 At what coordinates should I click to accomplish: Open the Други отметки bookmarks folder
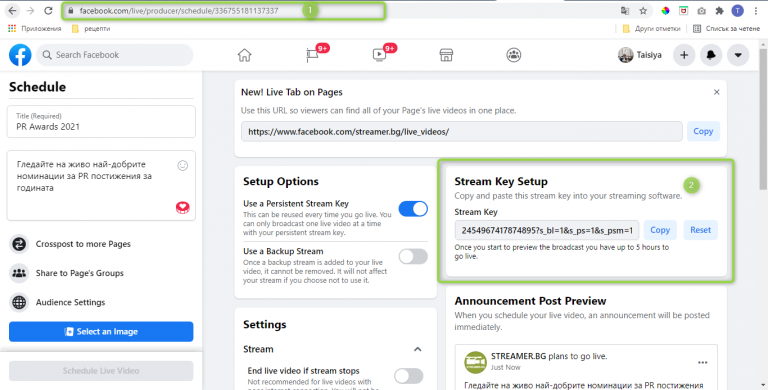(651, 28)
